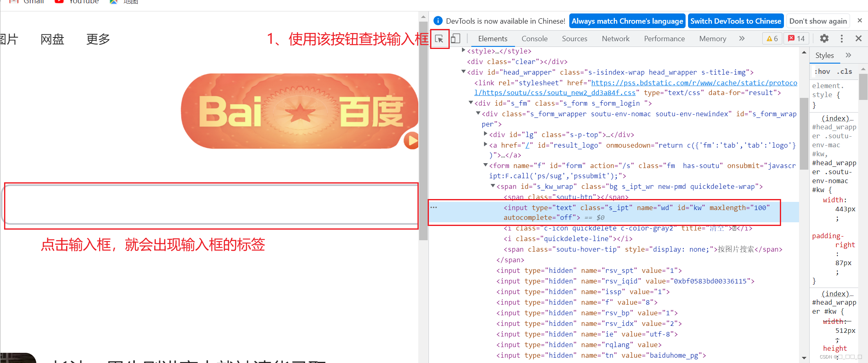Click play icon on Baidu logo
The height and width of the screenshot is (363, 868).
411,141
